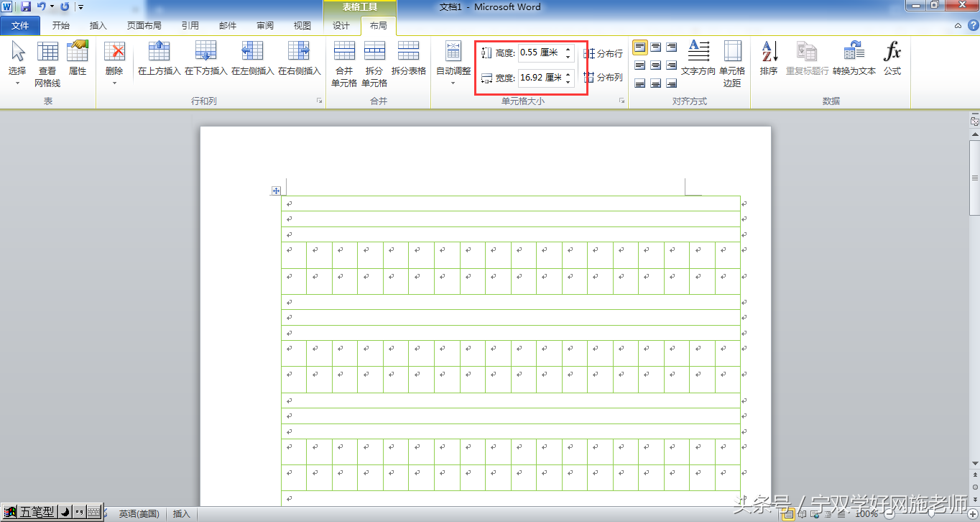980x522 pixels.
Task: Open 自动调整 (AutoFit) dropdown
Action: (453, 63)
